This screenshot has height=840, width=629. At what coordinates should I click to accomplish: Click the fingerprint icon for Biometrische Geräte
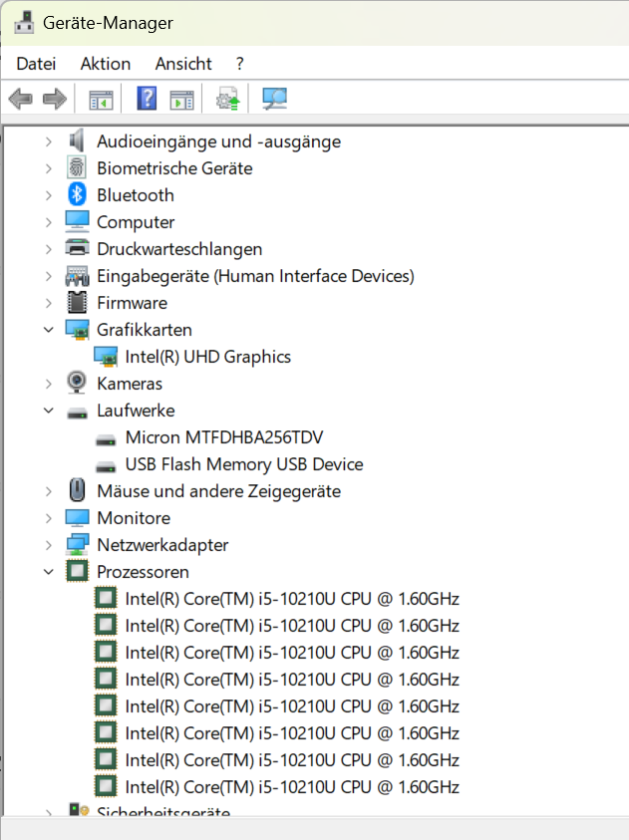(77, 167)
